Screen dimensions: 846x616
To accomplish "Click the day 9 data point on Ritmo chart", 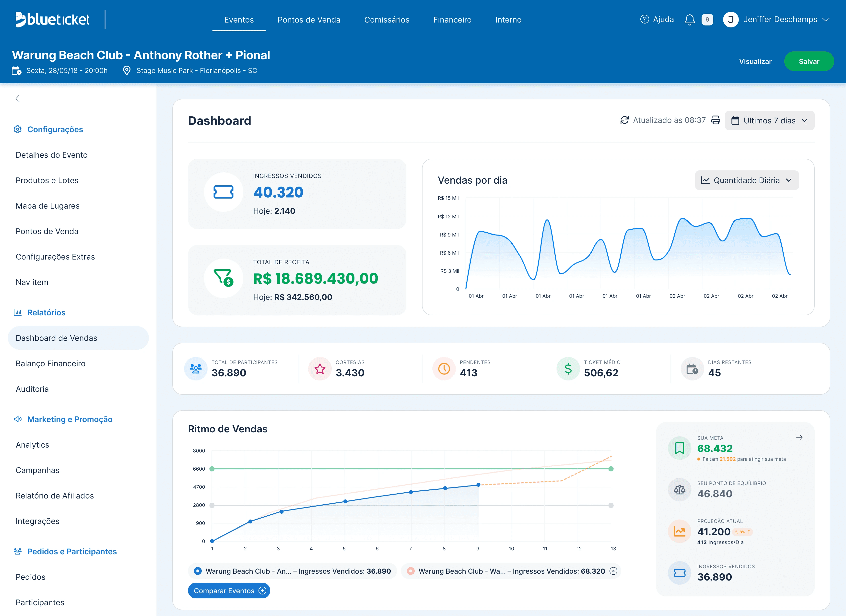I will pyautogui.click(x=478, y=485).
